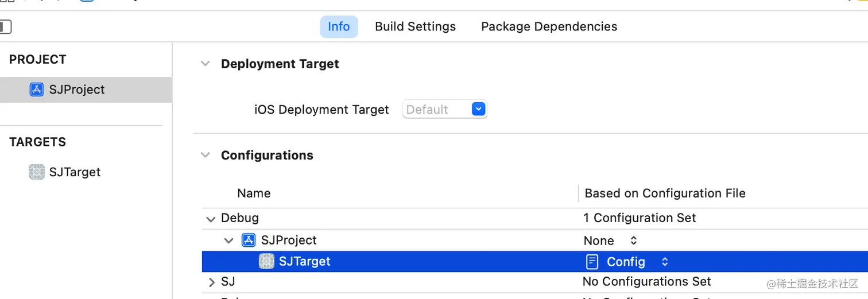The height and width of the screenshot is (299, 868).
Task: Collapse the Configurations section
Action: [x=205, y=155]
